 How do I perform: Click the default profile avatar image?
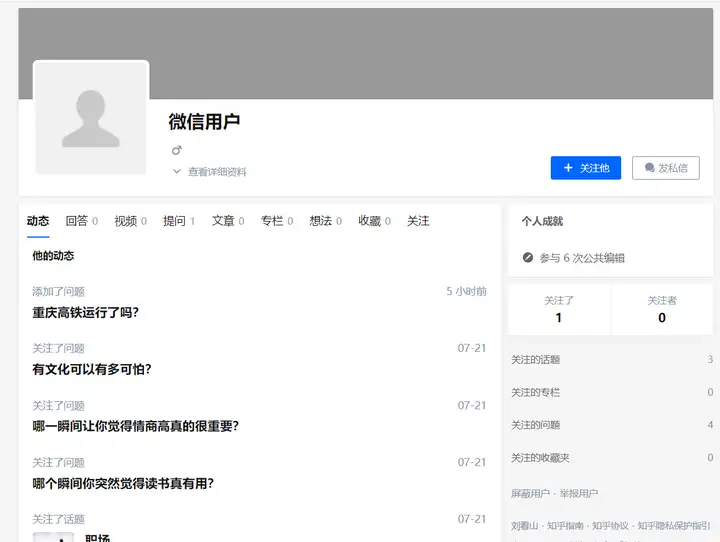(91, 118)
